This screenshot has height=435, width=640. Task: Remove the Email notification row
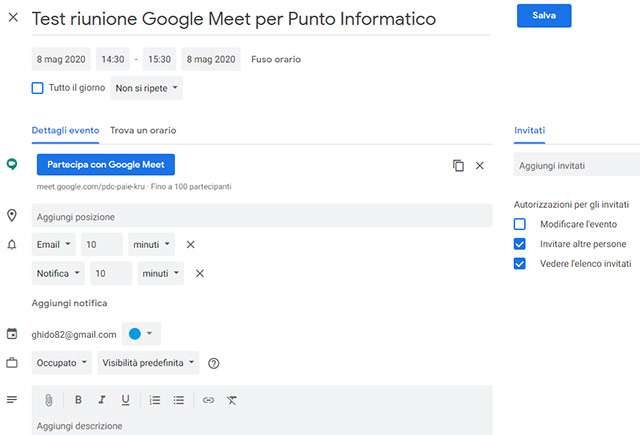[x=191, y=244]
